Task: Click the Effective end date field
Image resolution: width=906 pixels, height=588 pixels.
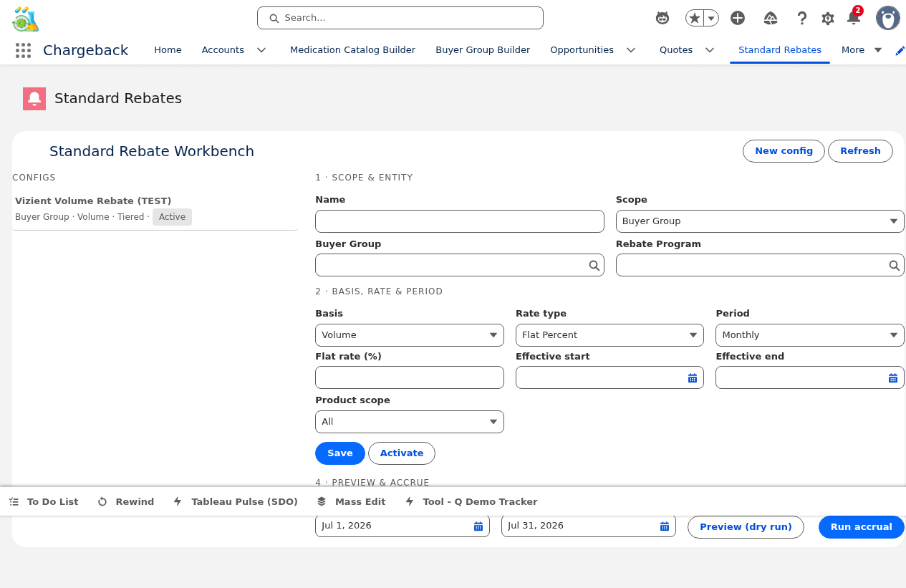Action: (x=810, y=377)
